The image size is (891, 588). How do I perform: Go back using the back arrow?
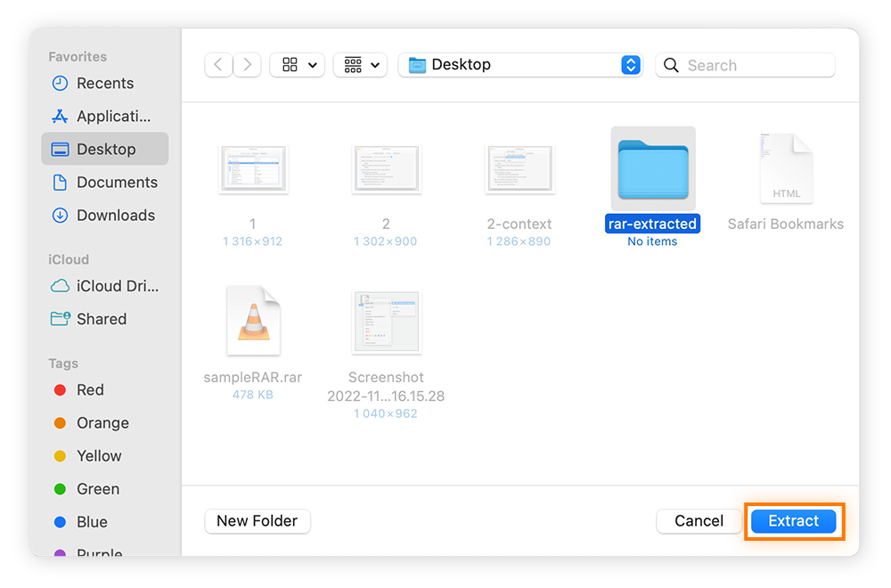218,64
